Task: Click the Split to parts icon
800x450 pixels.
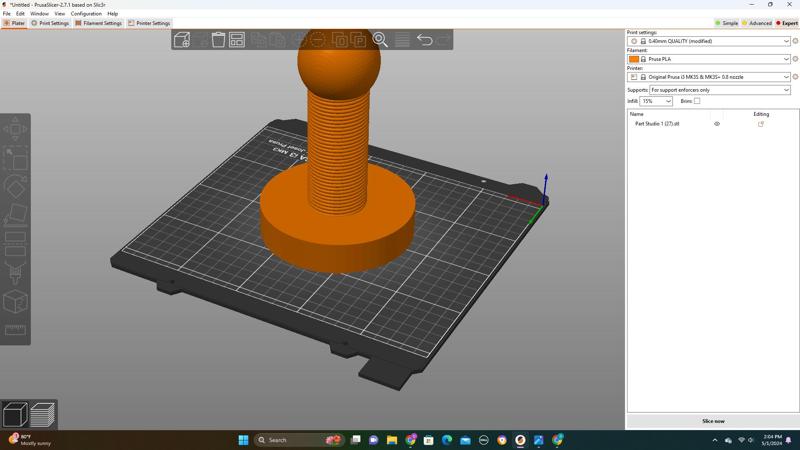Action: (x=358, y=40)
